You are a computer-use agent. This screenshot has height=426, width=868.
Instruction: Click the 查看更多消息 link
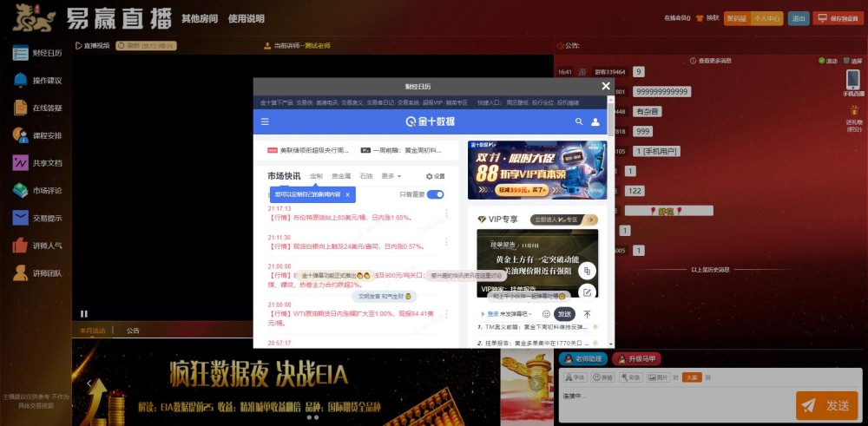pyautogui.click(x=711, y=61)
